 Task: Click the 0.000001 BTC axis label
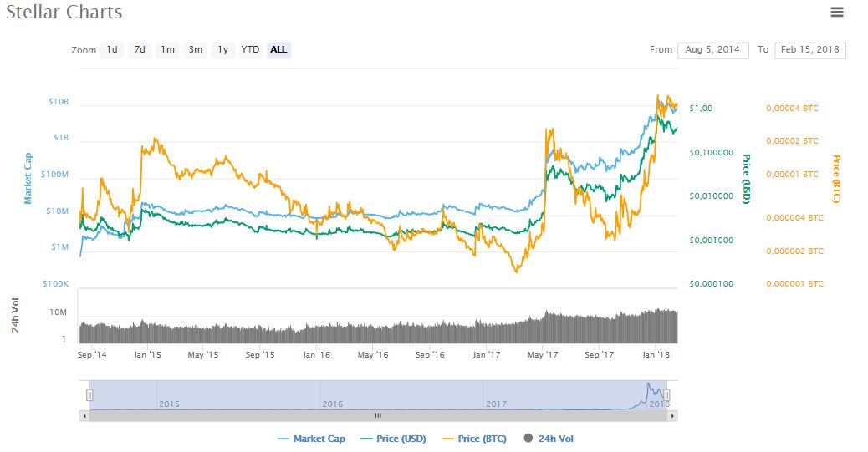point(795,284)
